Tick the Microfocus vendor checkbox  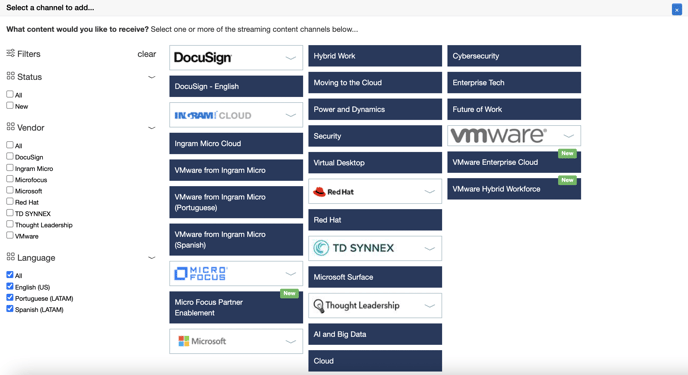(10, 179)
